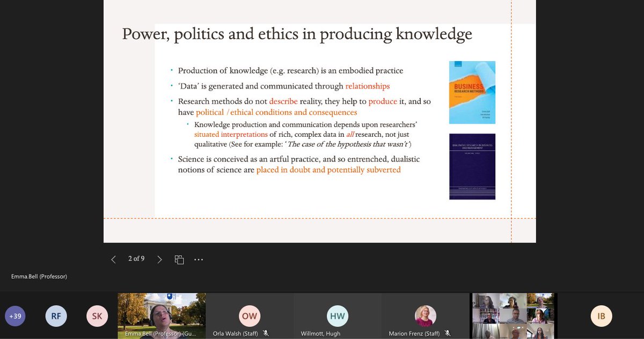Image resolution: width=644 pixels, height=339 pixels.
Task: Show the +39 additional participants
Action: click(x=16, y=316)
